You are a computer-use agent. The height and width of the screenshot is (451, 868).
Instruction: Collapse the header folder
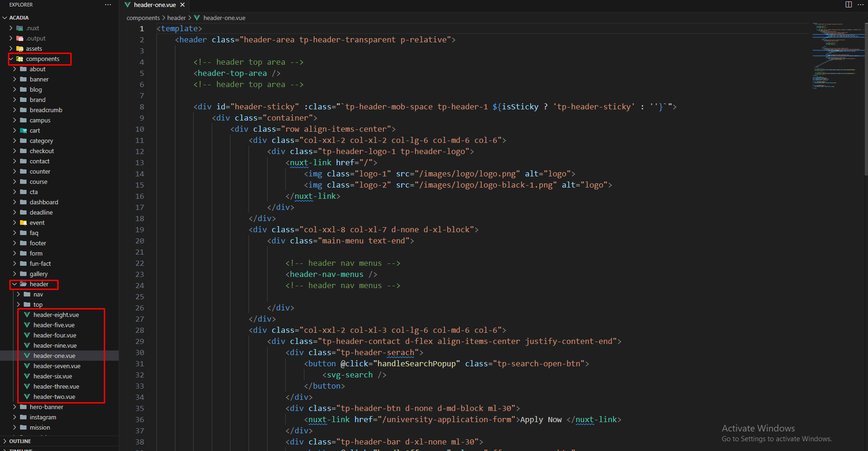pos(14,284)
